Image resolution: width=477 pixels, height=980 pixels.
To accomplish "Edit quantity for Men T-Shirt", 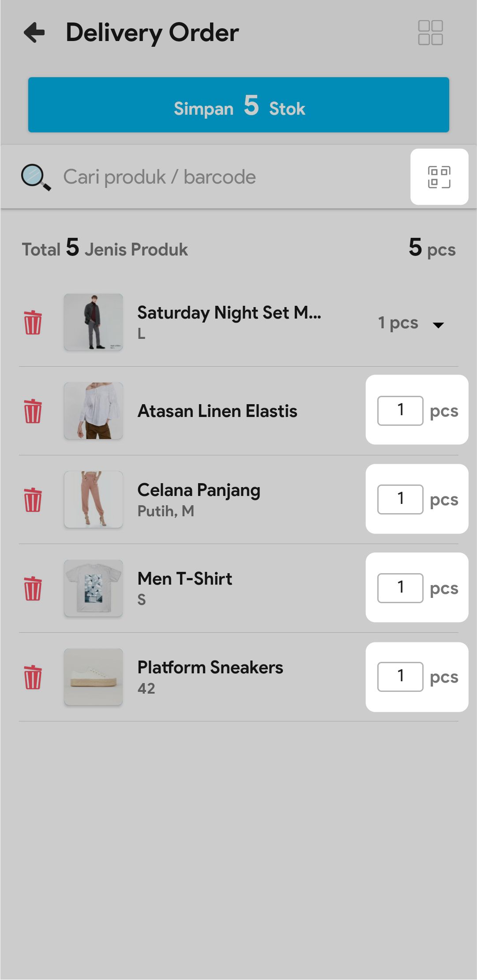I will [x=400, y=588].
